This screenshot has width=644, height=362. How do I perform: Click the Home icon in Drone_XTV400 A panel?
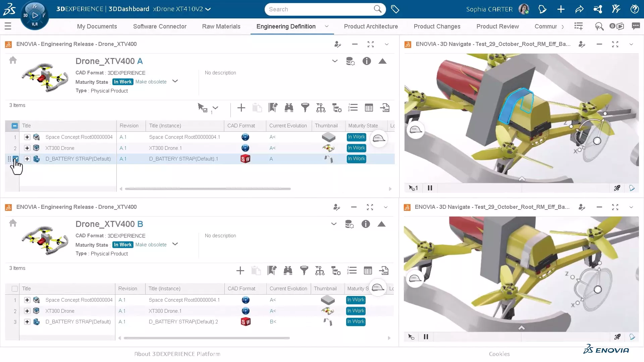point(13,60)
